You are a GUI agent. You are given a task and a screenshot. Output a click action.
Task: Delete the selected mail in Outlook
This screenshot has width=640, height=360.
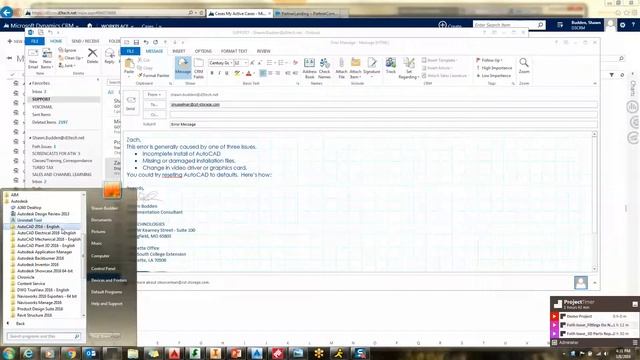coord(93,56)
